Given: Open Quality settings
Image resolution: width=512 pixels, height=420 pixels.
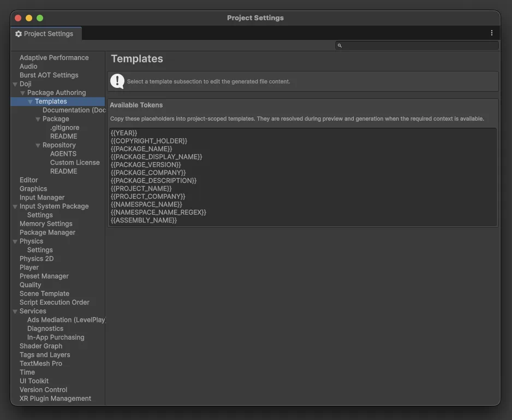Looking at the screenshot, I should point(31,285).
